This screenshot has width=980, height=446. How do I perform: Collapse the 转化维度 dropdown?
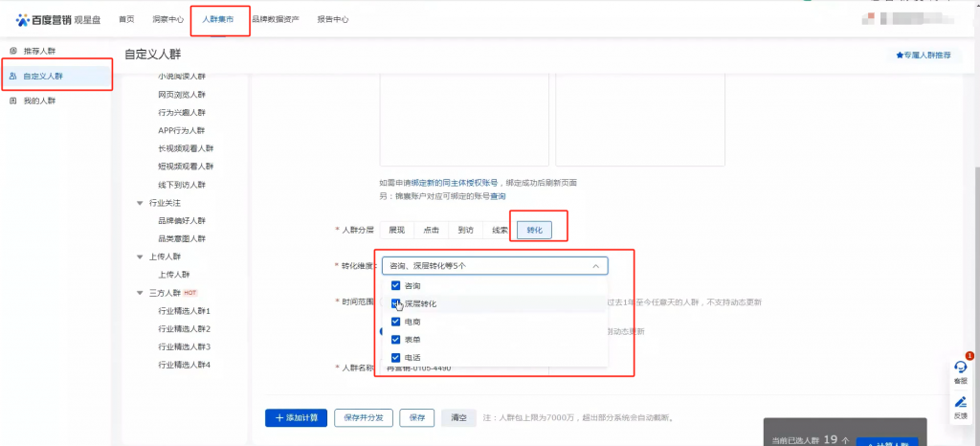(x=495, y=266)
